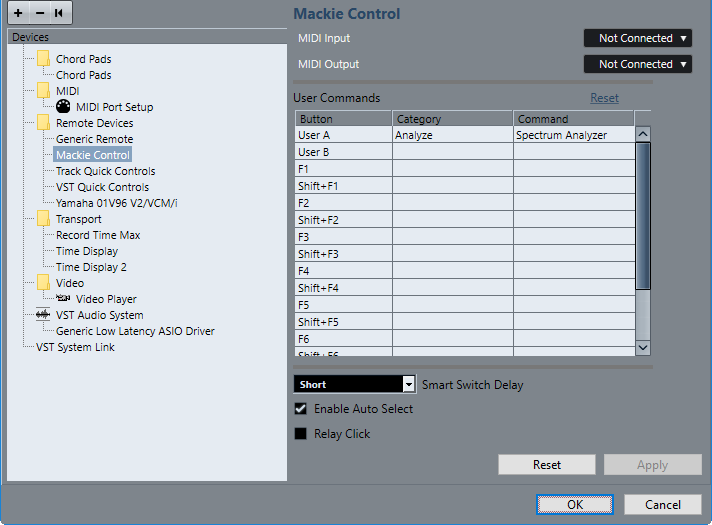Select Generic Remote device
The height and width of the screenshot is (525, 712).
click(x=94, y=139)
